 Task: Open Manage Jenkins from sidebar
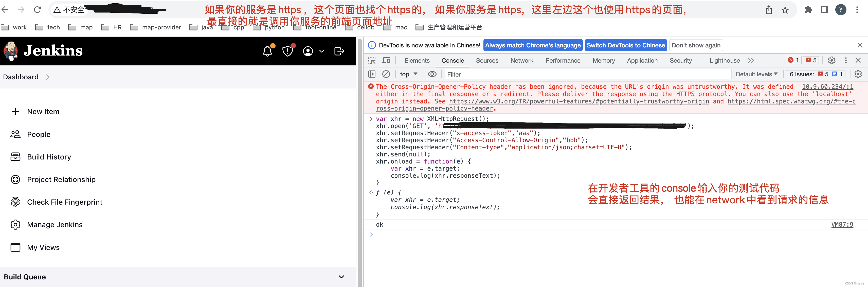tap(55, 225)
